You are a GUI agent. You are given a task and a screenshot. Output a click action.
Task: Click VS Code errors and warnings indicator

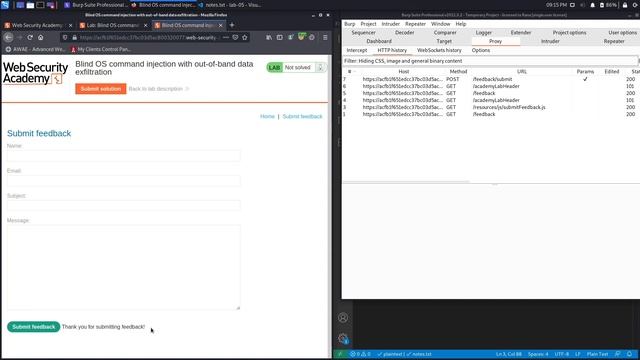pos(360,354)
